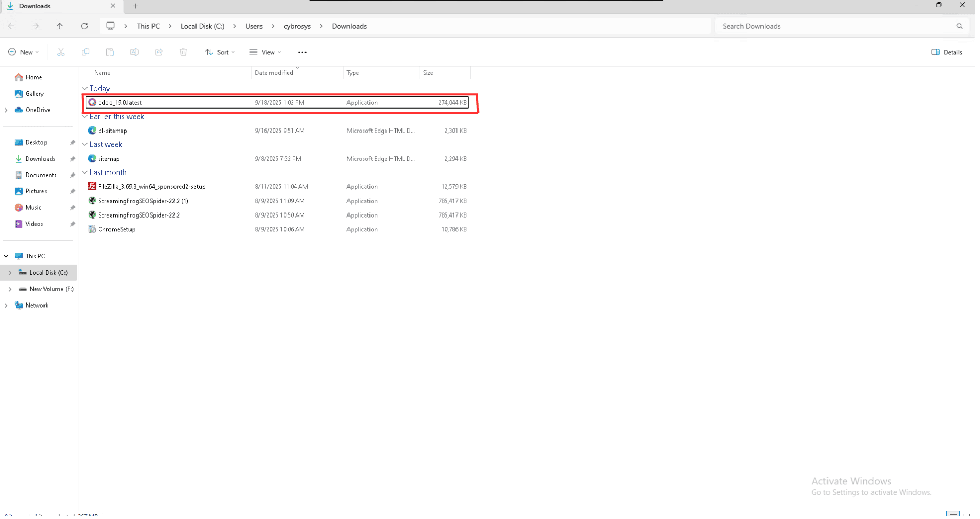980x519 pixels.
Task: Select the ChromeSetup file icon
Action: tap(93, 230)
